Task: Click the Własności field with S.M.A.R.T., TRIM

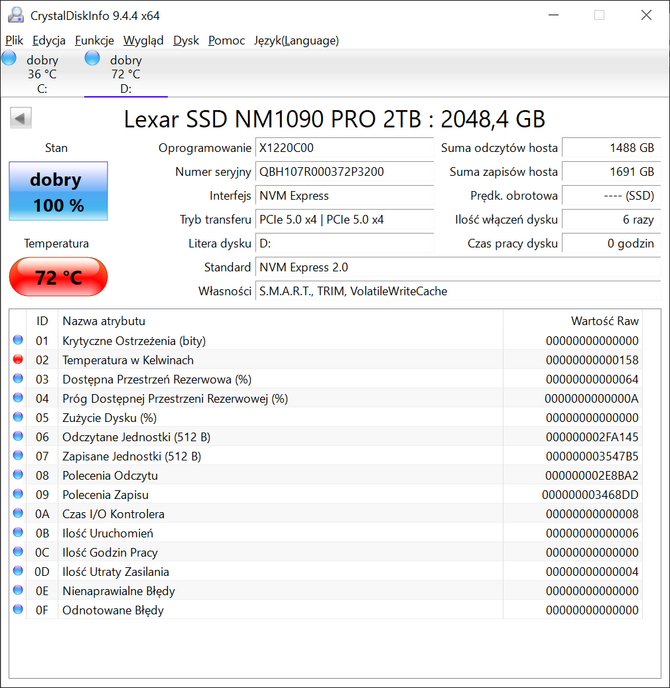Action: (458, 291)
